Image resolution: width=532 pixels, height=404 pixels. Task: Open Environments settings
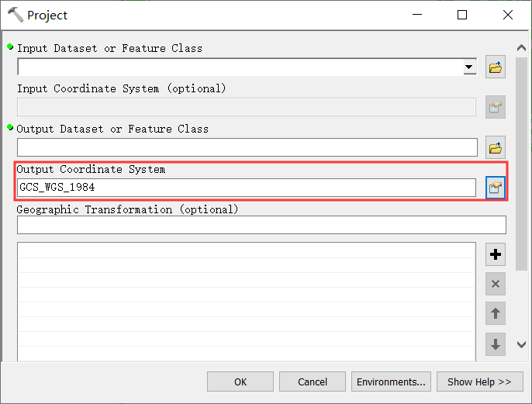pyautogui.click(x=391, y=382)
